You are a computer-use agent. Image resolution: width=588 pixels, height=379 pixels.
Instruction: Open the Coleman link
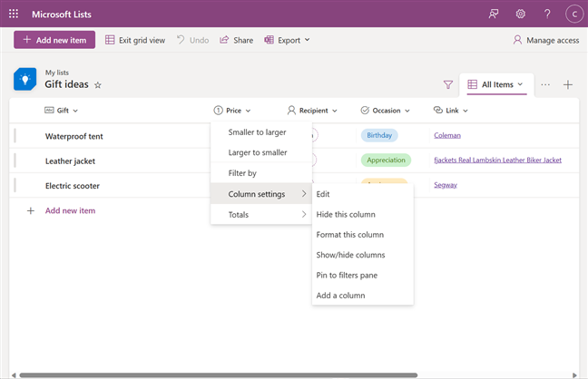447,135
